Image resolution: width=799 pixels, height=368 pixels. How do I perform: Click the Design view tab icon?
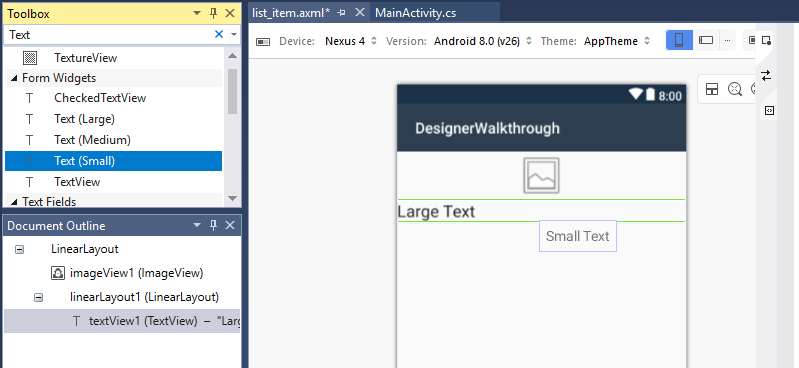click(x=766, y=41)
